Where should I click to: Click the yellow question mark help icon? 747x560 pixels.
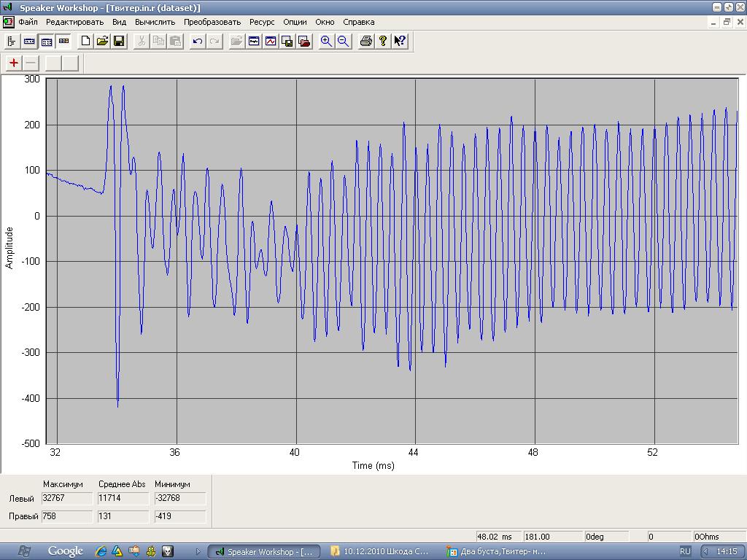(382, 42)
